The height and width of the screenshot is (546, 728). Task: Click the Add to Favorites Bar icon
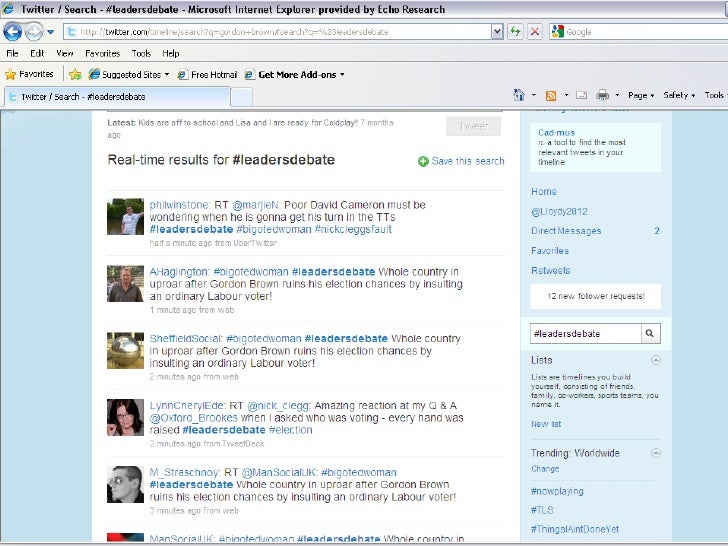click(x=75, y=74)
